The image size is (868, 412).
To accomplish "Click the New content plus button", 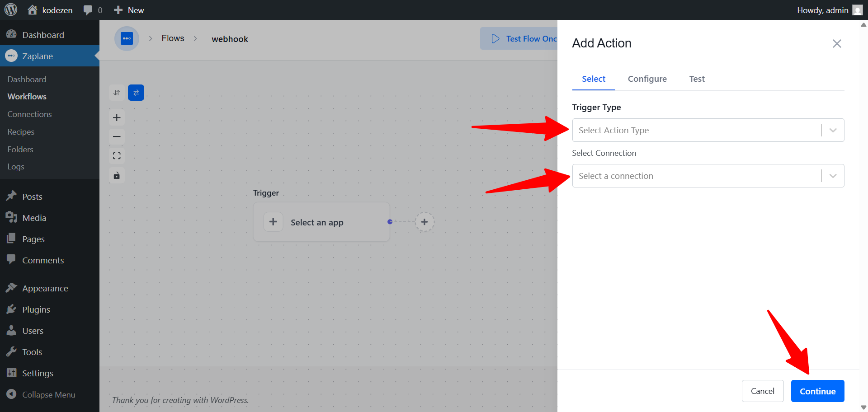I will [x=129, y=10].
